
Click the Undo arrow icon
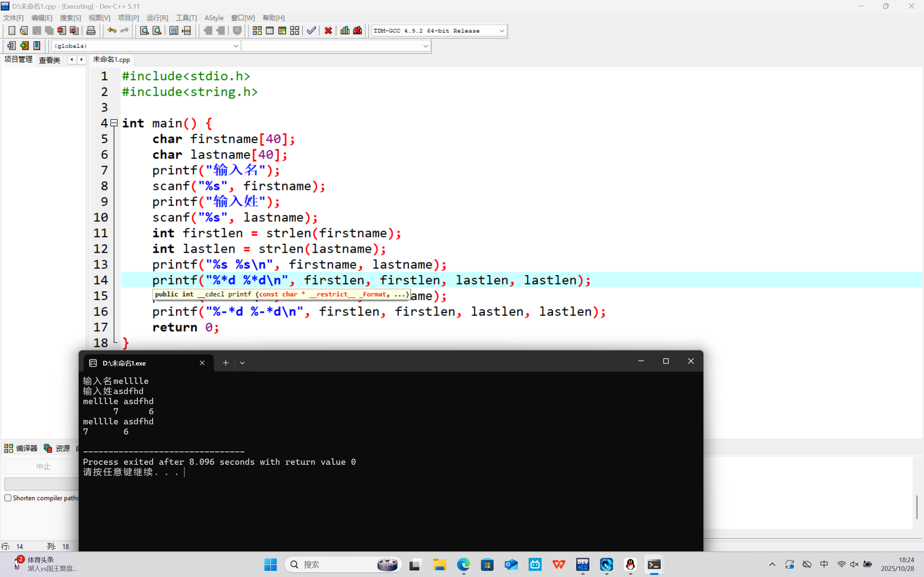point(112,31)
